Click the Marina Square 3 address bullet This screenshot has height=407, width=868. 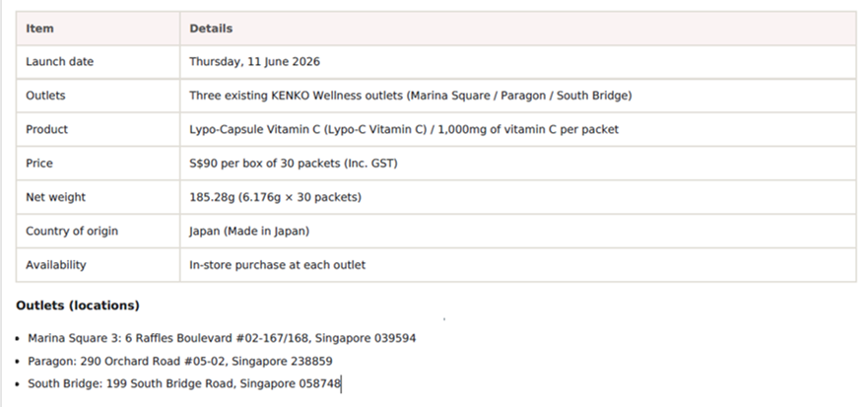[222, 338]
